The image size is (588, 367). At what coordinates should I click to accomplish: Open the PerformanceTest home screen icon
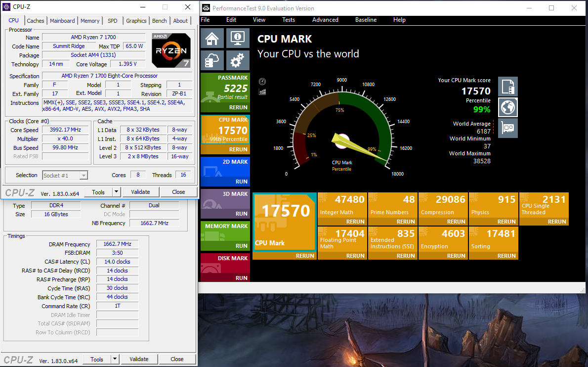pyautogui.click(x=212, y=38)
